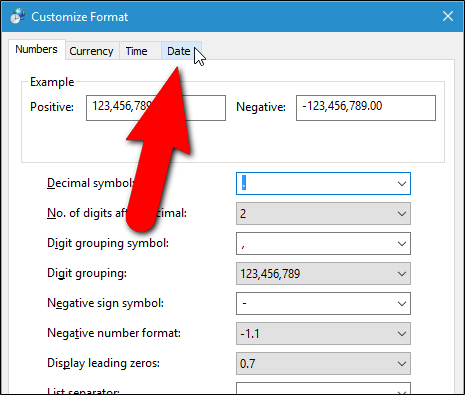Click the Positive label in Example group
Viewport: 465px width, 395px height.
coord(52,107)
